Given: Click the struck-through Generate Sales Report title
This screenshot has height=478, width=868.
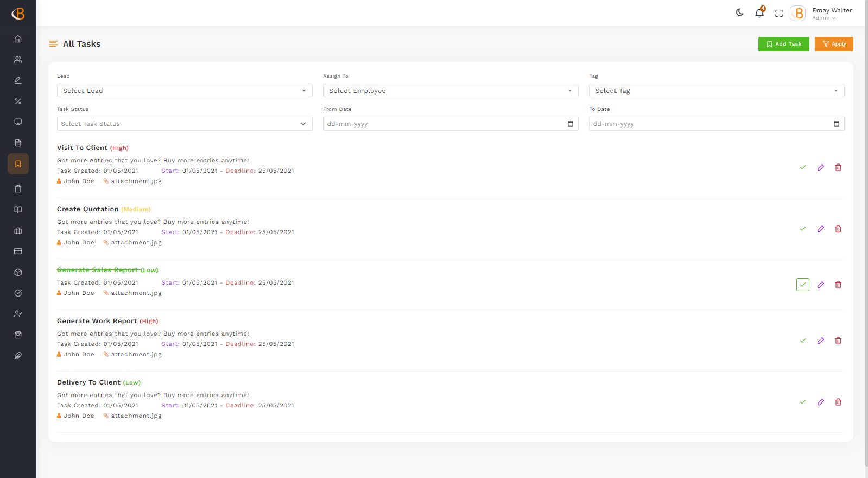Looking at the screenshot, I should tap(98, 270).
